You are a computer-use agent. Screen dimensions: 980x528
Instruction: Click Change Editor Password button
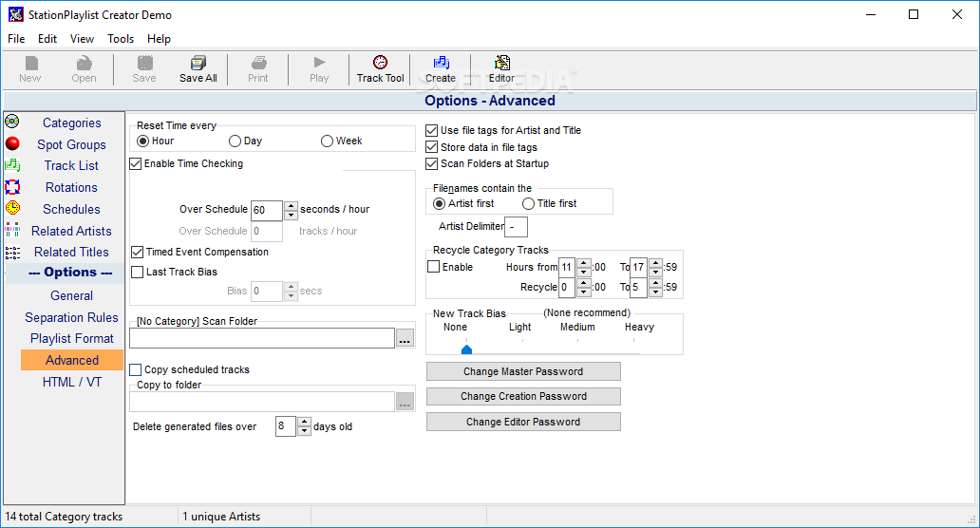(524, 422)
